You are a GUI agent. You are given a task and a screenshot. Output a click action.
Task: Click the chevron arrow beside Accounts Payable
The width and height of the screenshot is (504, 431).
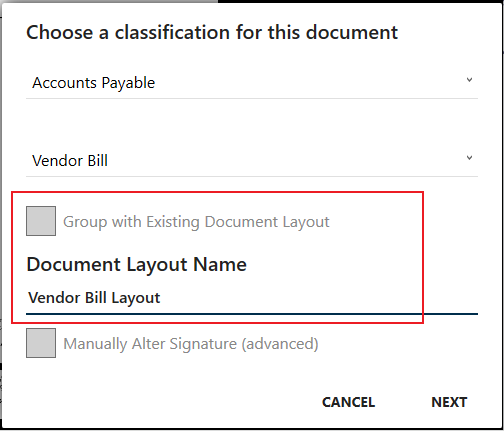(x=469, y=80)
